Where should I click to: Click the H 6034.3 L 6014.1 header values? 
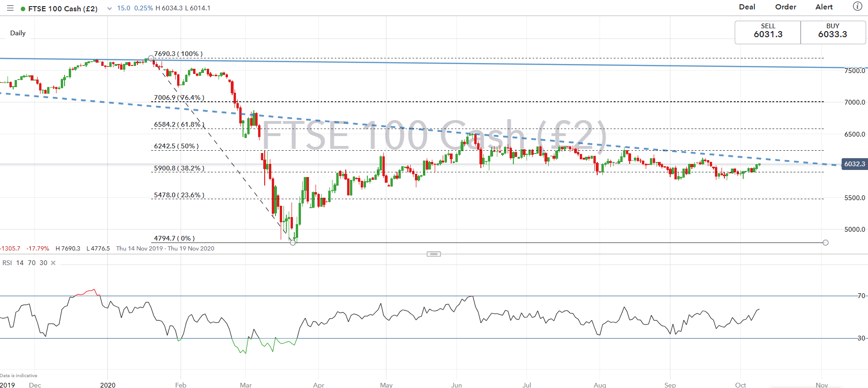coord(183,8)
